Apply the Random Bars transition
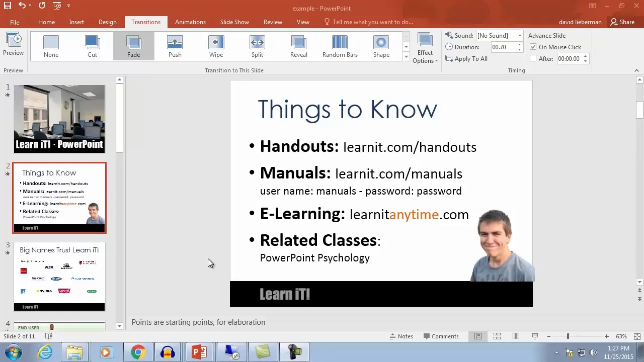Viewport: 644px width, 362px height. click(340, 47)
